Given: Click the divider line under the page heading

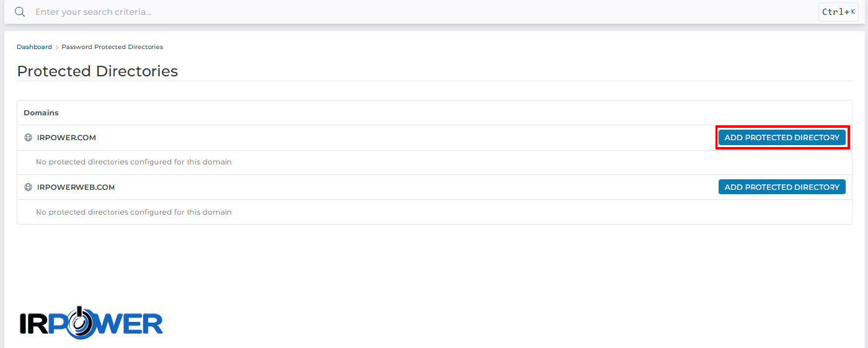Looking at the screenshot, I should 434,81.
